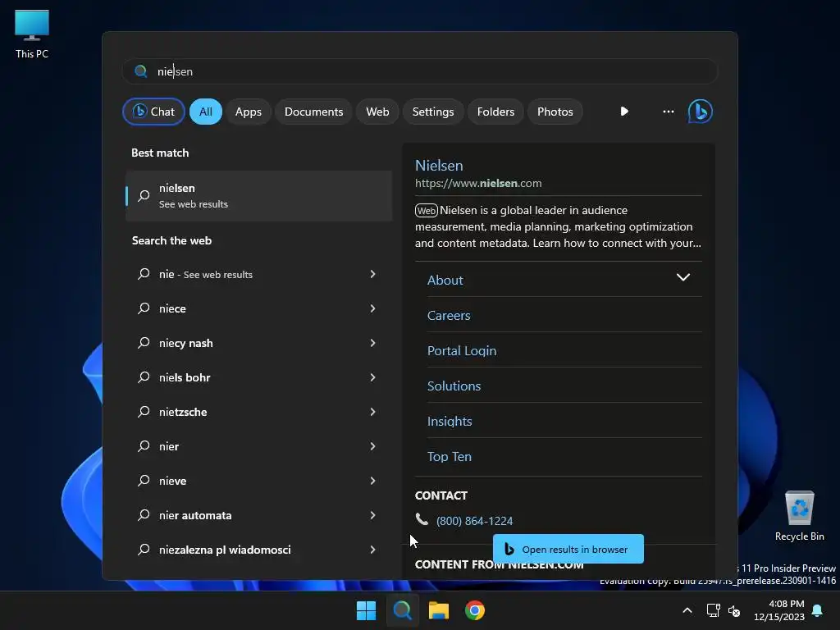Click the search icon beside nielsen best match
Image resolution: width=840 pixels, height=630 pixels.
144,195
